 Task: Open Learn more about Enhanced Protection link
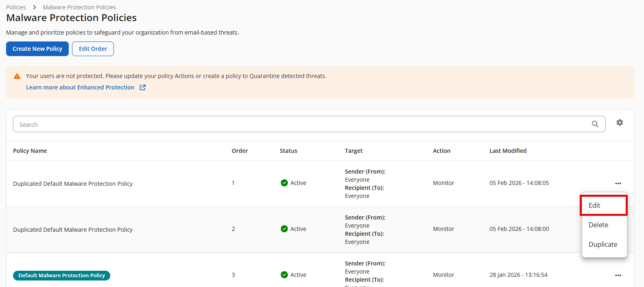[x=80, y=87]
